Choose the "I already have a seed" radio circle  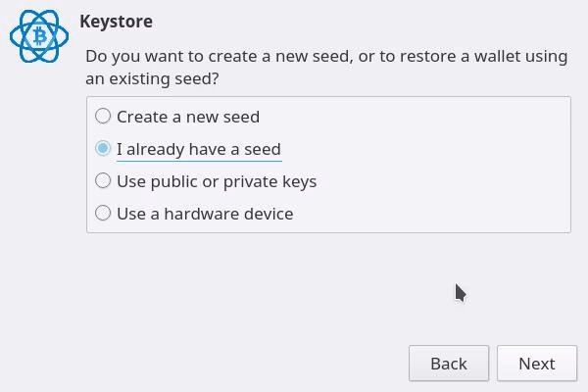point(103,149)
